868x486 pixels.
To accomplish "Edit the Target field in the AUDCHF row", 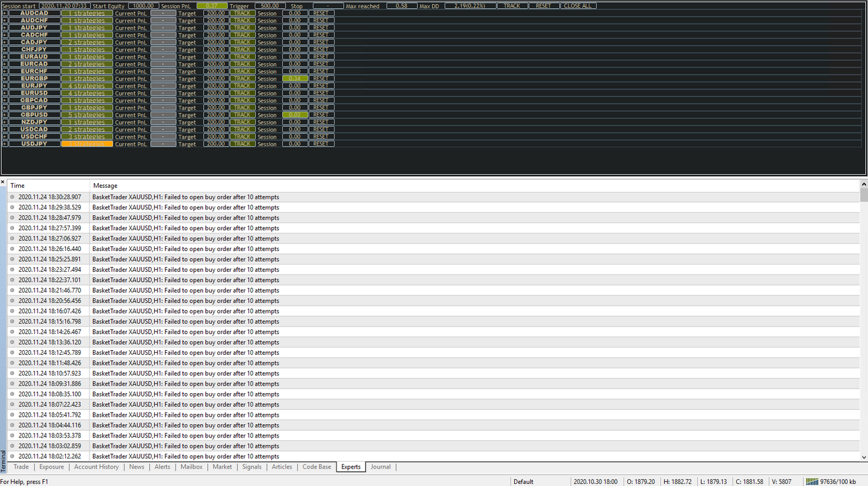I will click(215, 21).
